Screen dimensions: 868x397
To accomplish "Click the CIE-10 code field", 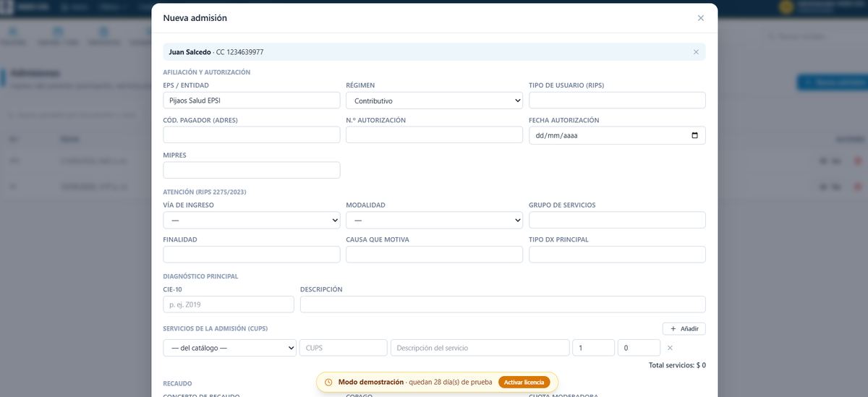I will (229, 304).
